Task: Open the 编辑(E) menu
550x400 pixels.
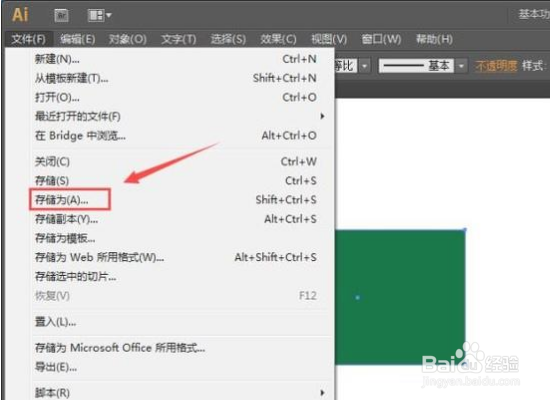Action: (x=77, y=39)
